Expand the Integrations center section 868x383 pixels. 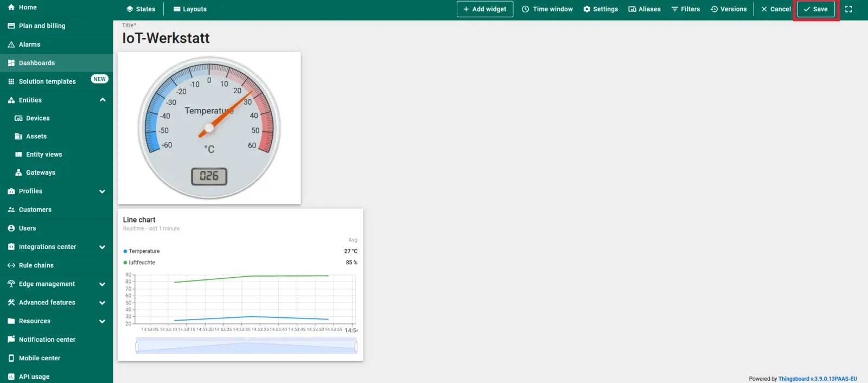[102, 247]
